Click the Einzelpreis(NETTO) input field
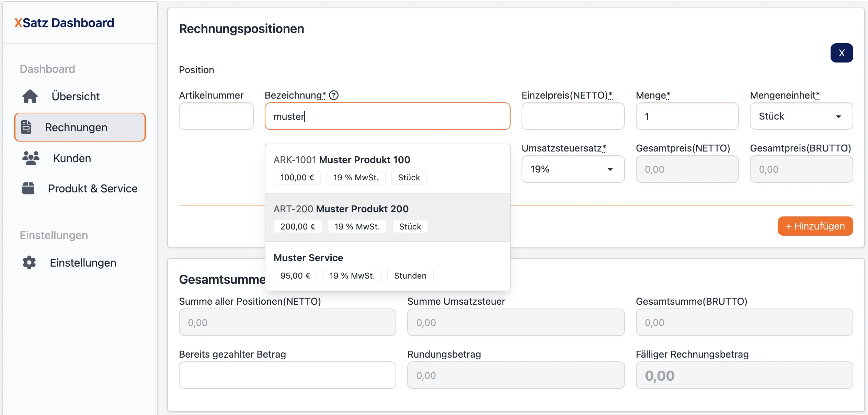 pyautogui.click(x=572, y=116)
